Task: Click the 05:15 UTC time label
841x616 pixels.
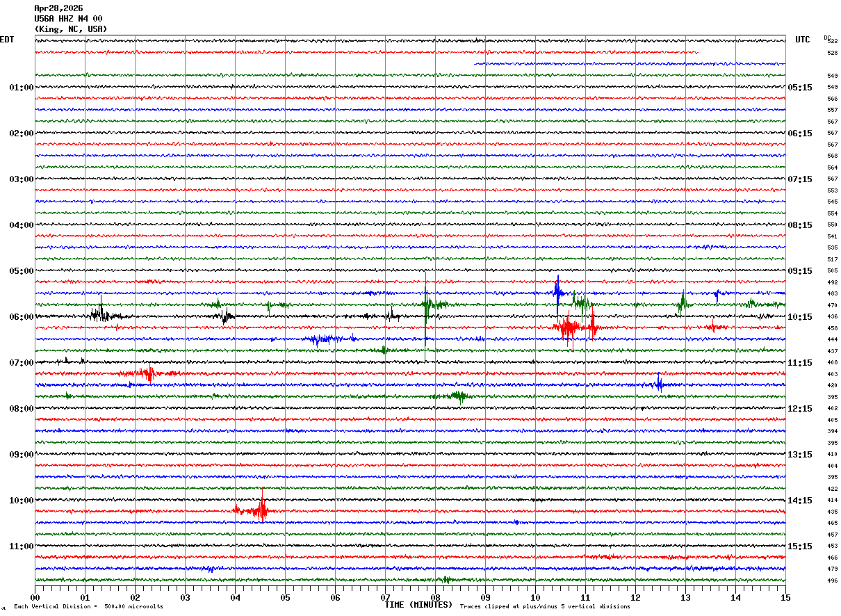Action: (x=800, y=88)
